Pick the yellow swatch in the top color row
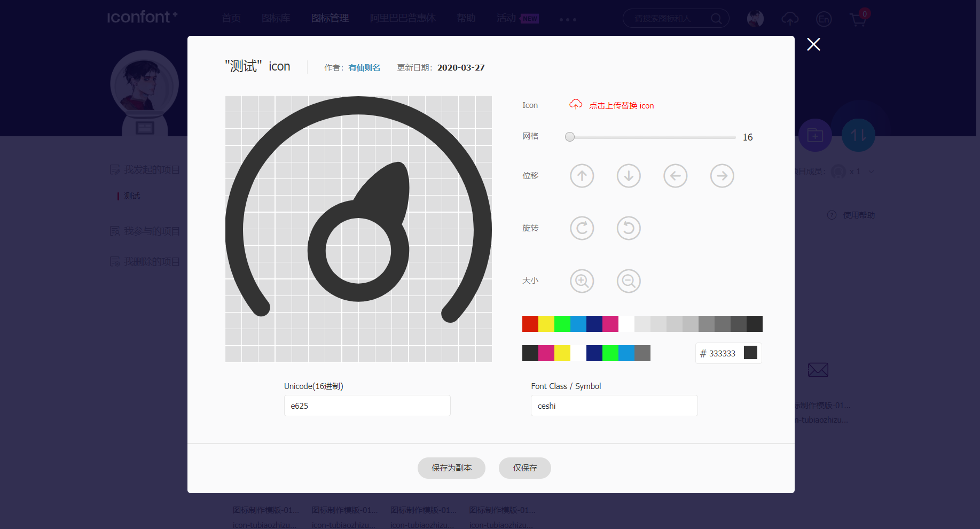This screenshot has width=980, height=529. pyautogui.click(x=546, y=324)
